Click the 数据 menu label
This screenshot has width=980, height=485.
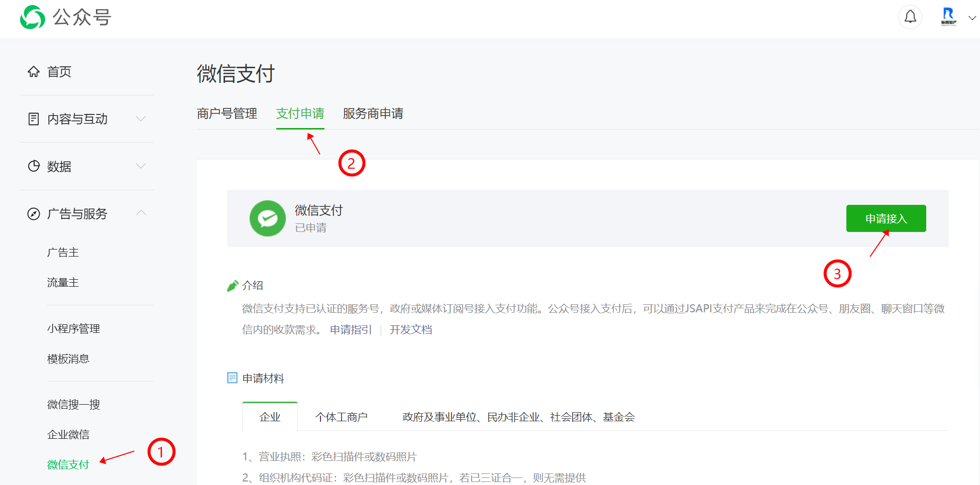click(x=59, y=166)
